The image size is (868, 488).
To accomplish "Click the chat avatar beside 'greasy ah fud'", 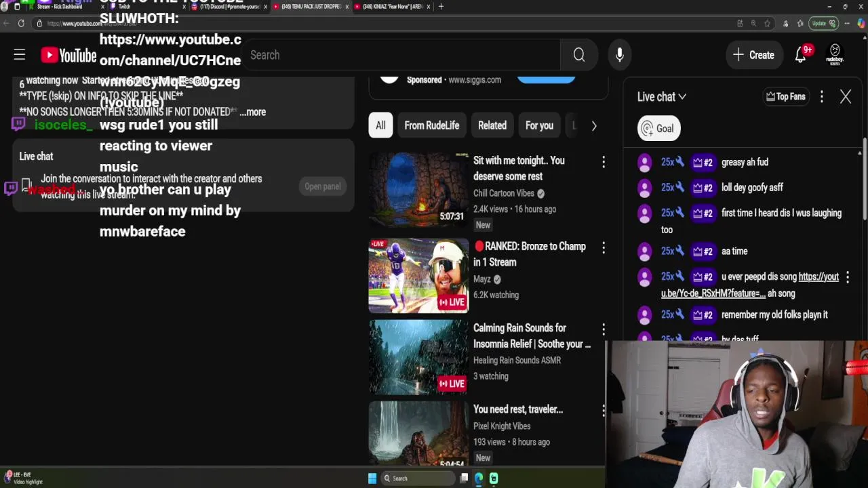I will click(x=645, y=162).
